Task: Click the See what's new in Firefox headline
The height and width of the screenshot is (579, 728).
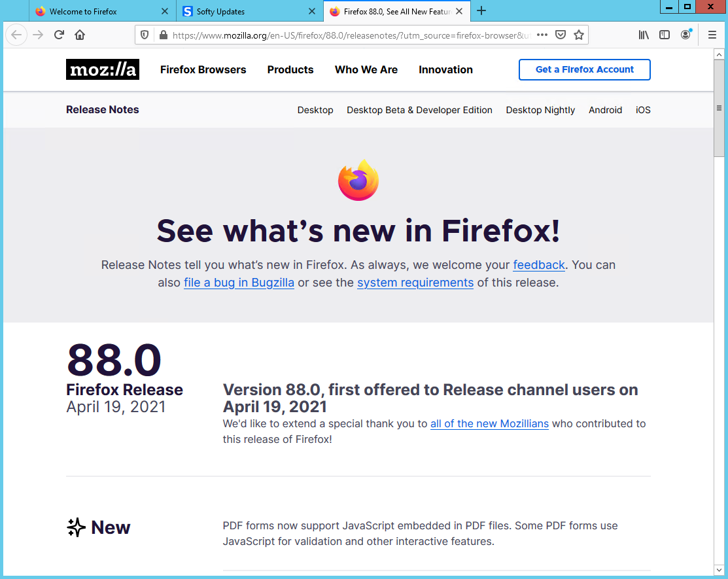Action: click(358, 231)
